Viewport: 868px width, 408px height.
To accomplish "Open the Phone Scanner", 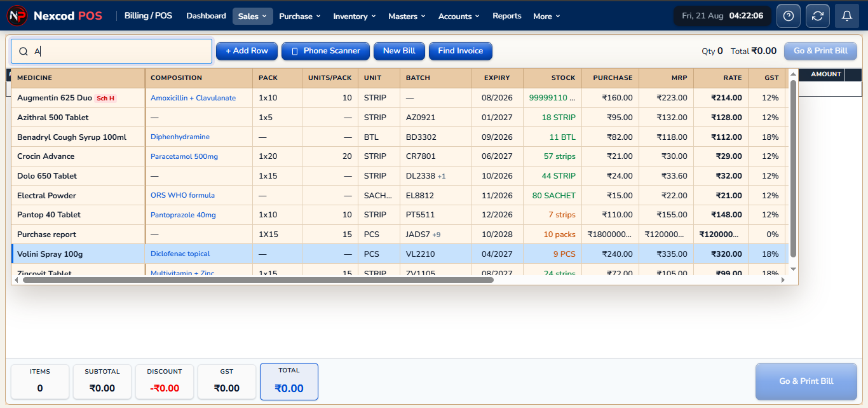I will point(325,51).
